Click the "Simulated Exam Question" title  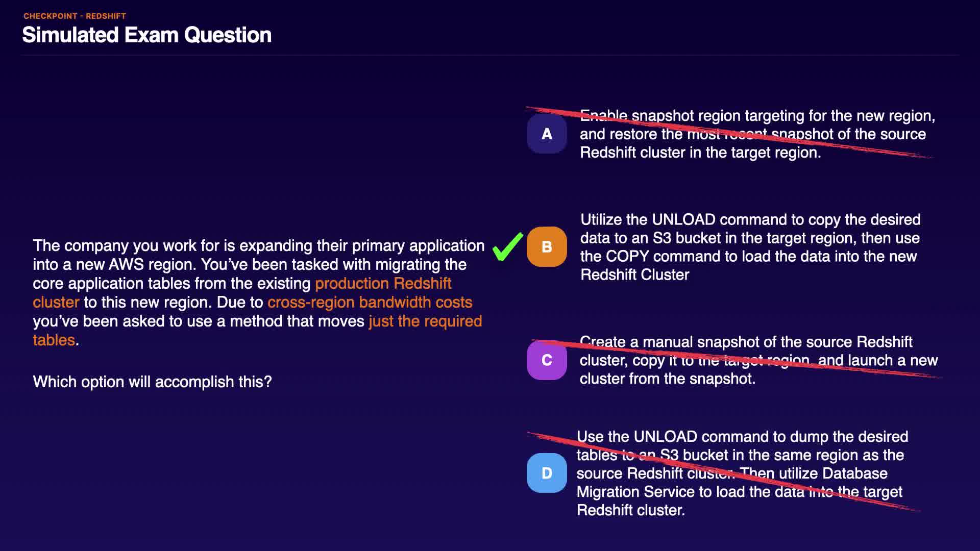click(147, 35)
